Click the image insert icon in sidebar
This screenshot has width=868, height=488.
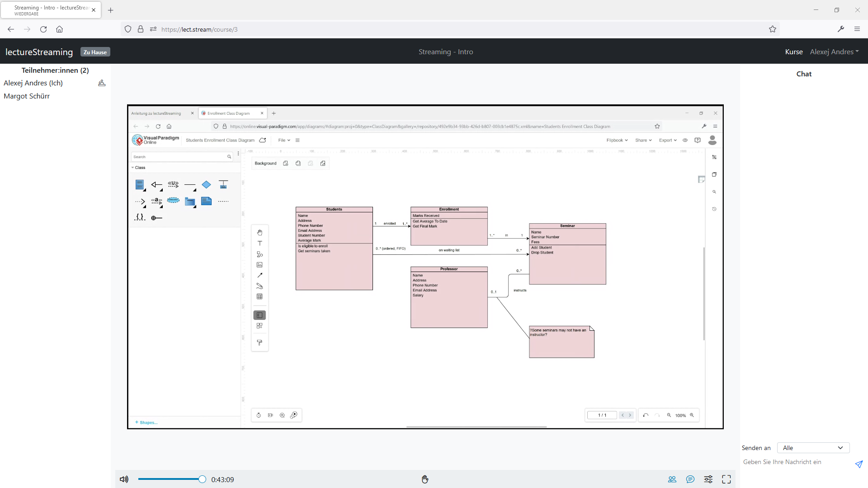pos(259,264)
